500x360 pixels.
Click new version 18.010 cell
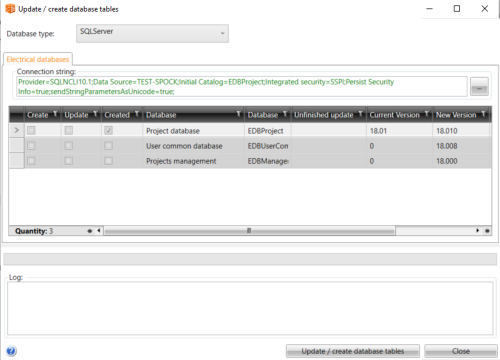coord(461,131)
